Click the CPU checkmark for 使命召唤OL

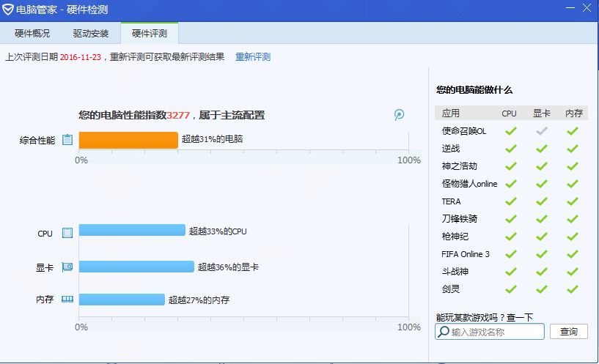(510, 131)
